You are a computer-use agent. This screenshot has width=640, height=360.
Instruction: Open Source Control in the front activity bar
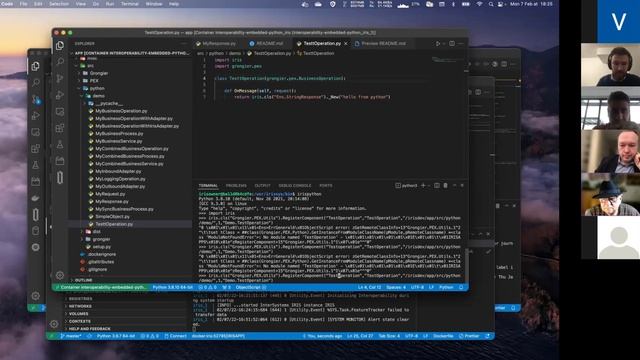(60, 78)
